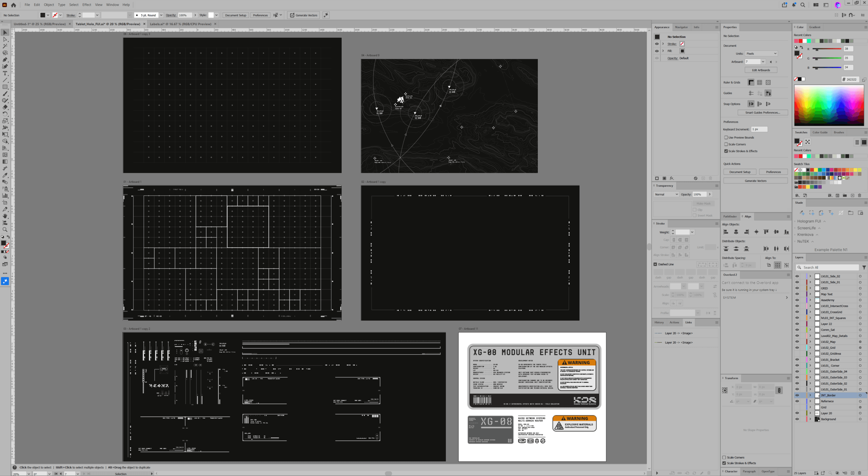Screen dimensions: 868x476
Task: Click the Search All layers field
Action: (x=827, y=267)
